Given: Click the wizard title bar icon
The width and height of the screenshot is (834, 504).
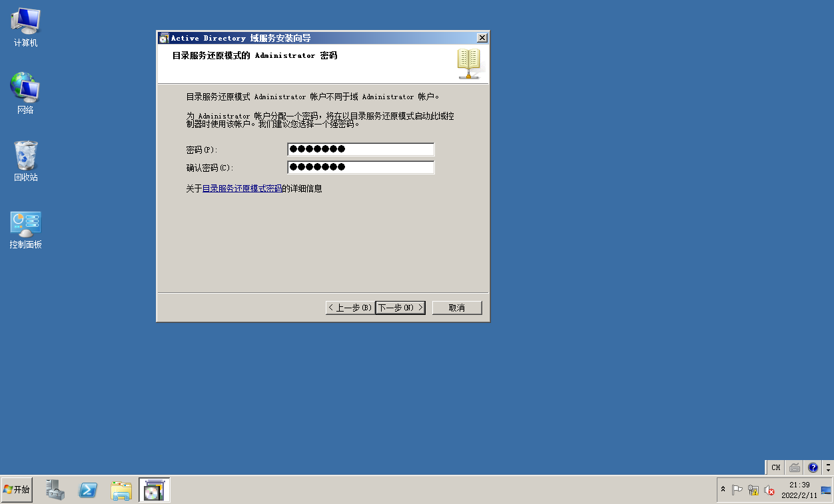Looking at the screenshot, I should click(x=164, y=38).
